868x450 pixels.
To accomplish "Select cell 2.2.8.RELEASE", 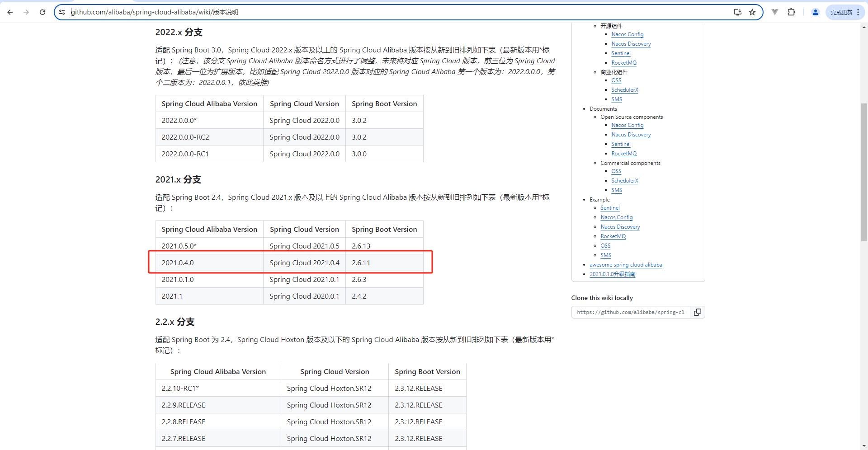I will pos(218,422).
